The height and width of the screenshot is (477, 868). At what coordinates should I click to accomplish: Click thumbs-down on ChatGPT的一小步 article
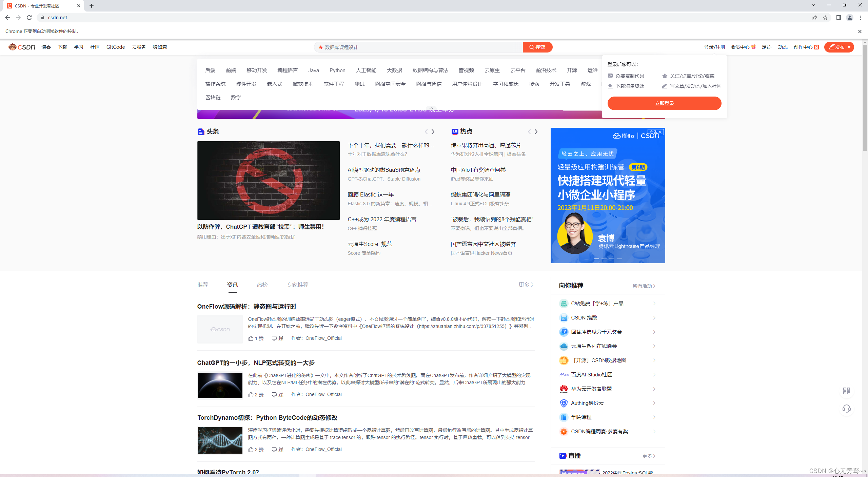click(274, 395)
